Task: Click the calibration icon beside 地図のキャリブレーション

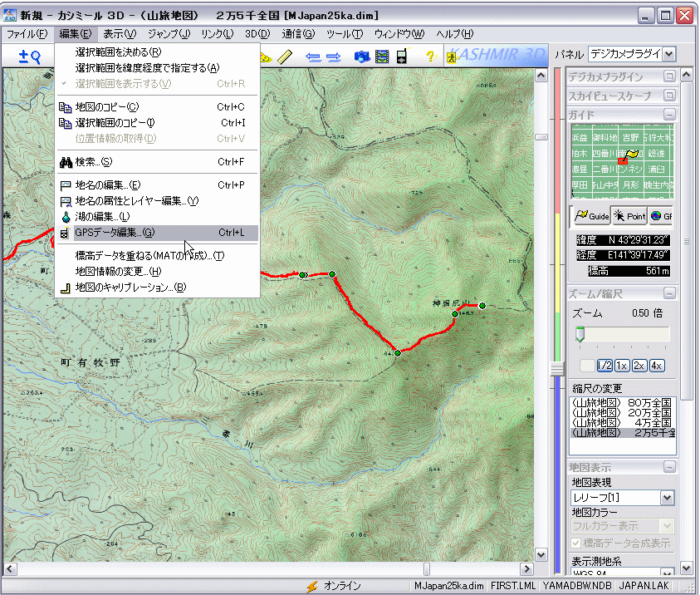Action: click(66, 288)
